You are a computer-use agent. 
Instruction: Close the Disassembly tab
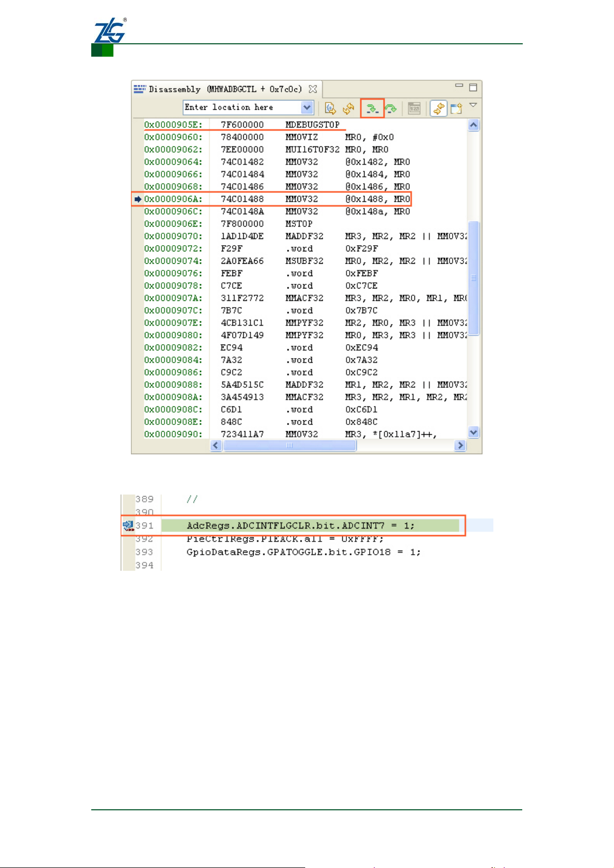312,89
